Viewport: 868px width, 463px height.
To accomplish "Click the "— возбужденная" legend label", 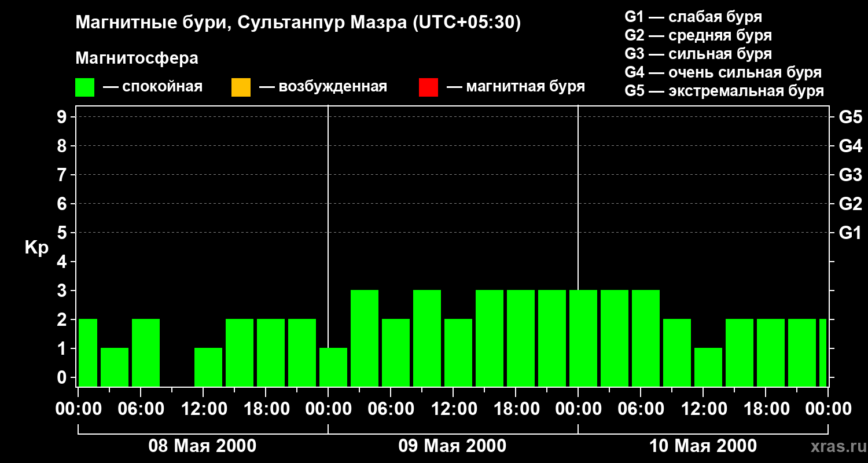I will tap(323, 87).
